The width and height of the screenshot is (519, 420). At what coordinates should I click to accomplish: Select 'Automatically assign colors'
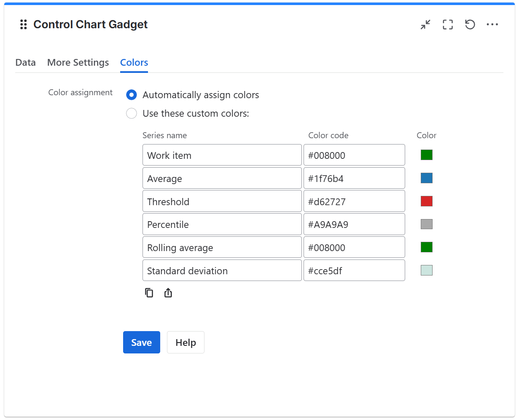coord(131,95)
